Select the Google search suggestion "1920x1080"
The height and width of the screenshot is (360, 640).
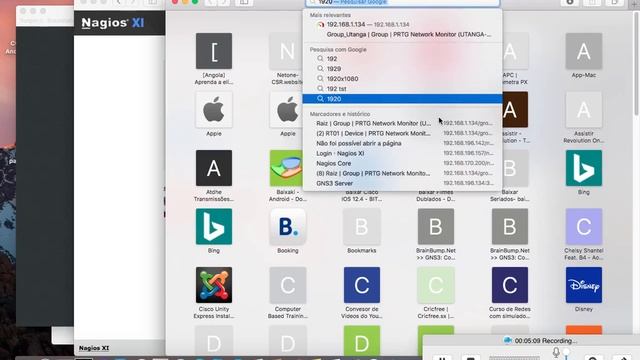tap(402, 79)
